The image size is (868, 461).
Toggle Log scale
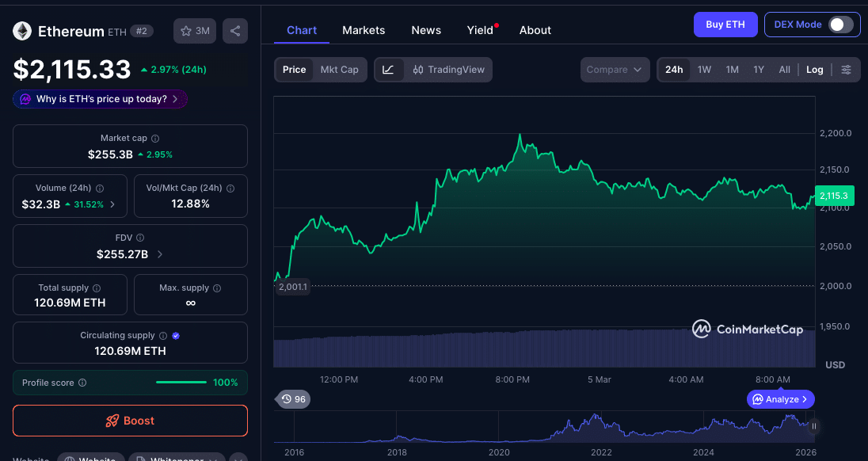(x=814, y=70)
